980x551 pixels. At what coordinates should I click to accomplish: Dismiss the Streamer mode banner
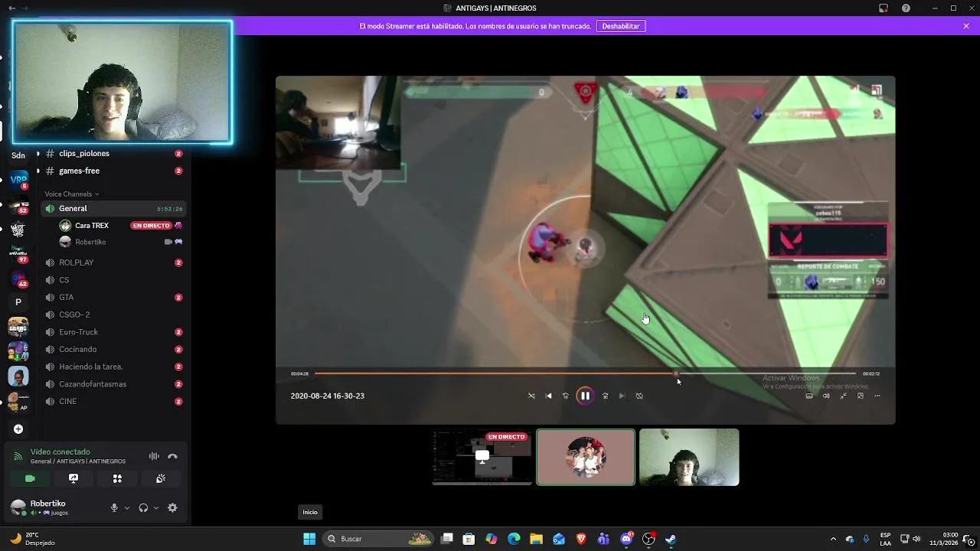(x=966, y=26)
